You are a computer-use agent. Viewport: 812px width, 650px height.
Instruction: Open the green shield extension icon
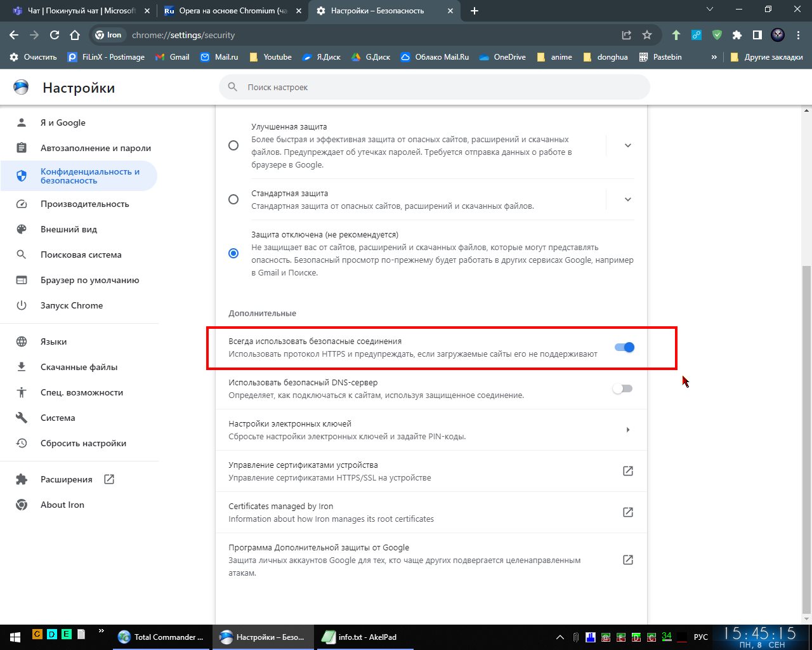pyautogui.click(x=717, y=36)
